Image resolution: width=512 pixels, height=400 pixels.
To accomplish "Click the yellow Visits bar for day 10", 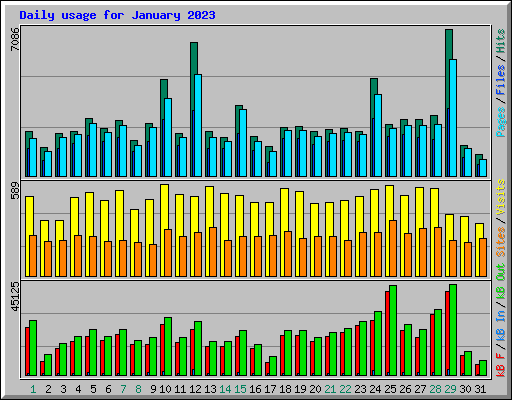I will click(164, 207).
